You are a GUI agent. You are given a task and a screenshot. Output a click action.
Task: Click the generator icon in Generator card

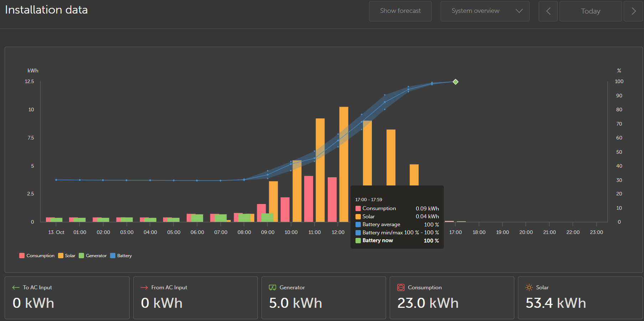272,287
